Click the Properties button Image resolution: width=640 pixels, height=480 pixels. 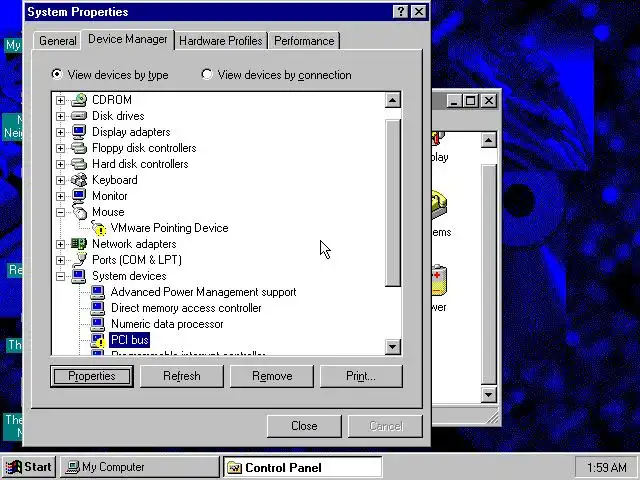tap(92, 376)
